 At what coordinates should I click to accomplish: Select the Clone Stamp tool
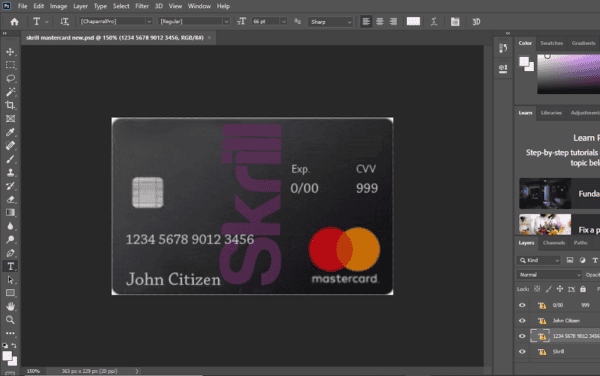pos(10,173)
